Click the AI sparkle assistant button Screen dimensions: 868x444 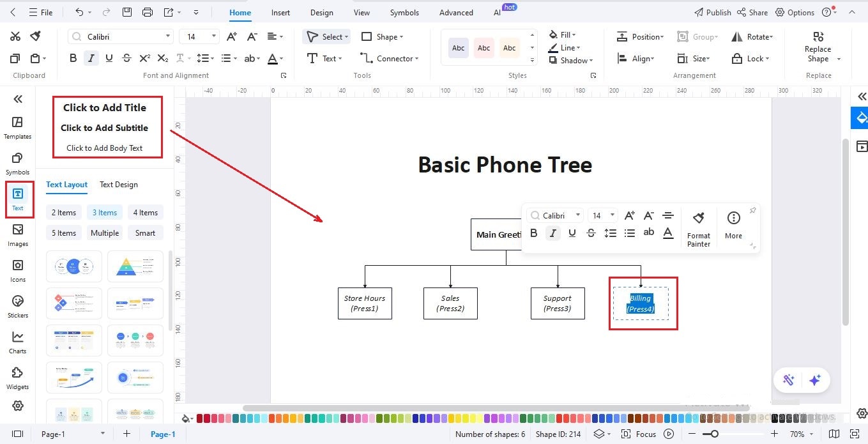click(814, 380)
